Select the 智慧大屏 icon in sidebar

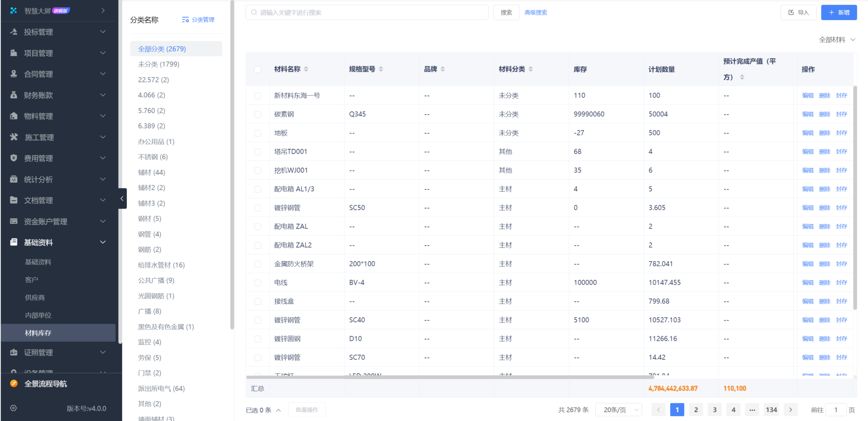pyautogui.click(x=13, y=10)
